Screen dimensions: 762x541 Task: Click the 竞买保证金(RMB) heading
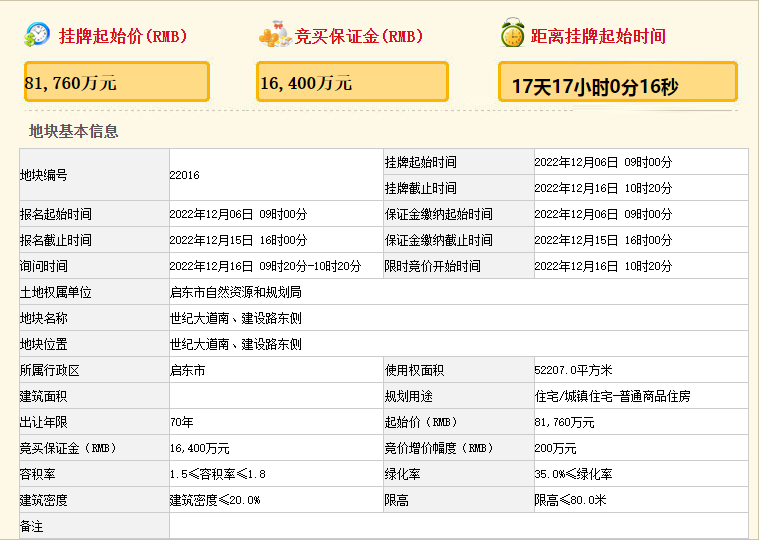click(359, 36)
